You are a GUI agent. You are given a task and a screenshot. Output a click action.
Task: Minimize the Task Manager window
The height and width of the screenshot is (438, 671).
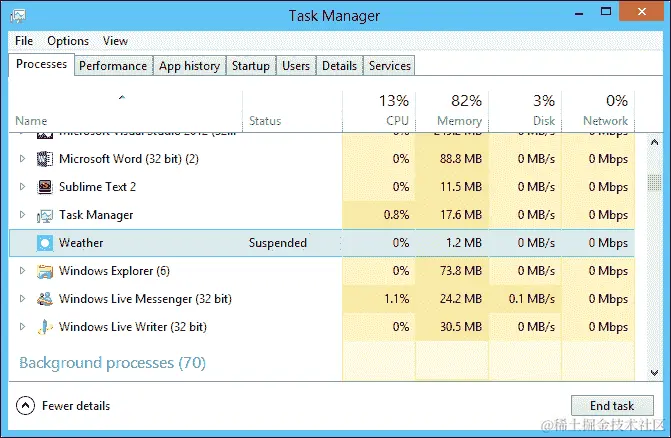point(579,12)
